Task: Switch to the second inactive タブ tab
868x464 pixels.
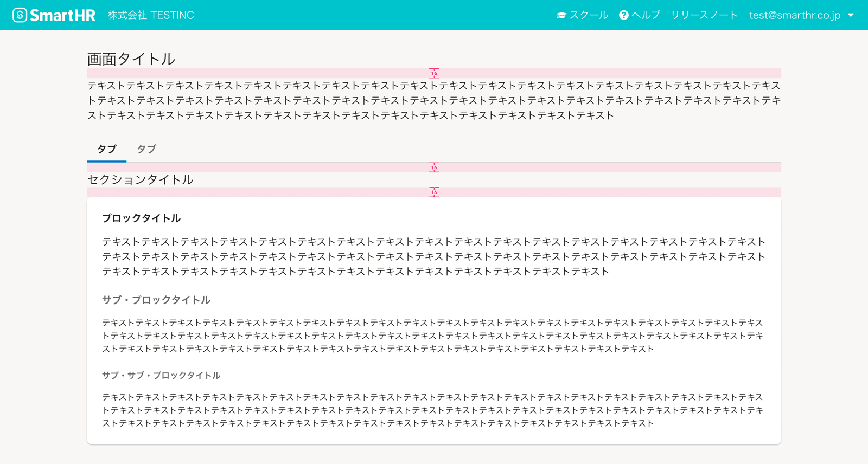Action: pos(146,149)
